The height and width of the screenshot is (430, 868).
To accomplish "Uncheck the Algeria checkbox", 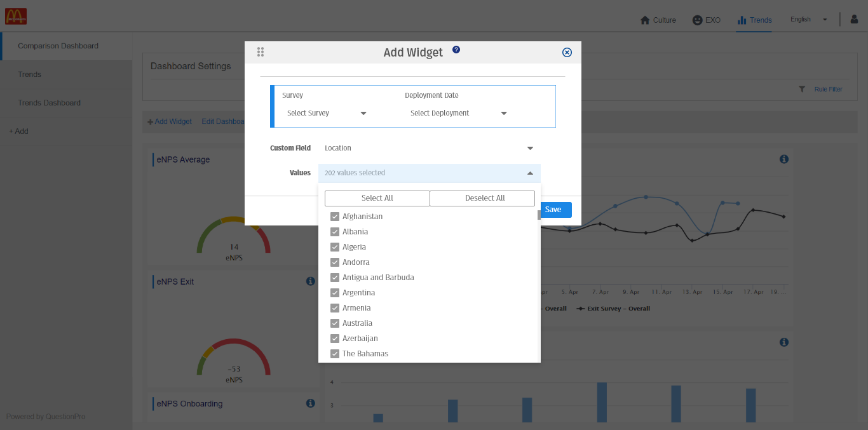I will [335, 247].
